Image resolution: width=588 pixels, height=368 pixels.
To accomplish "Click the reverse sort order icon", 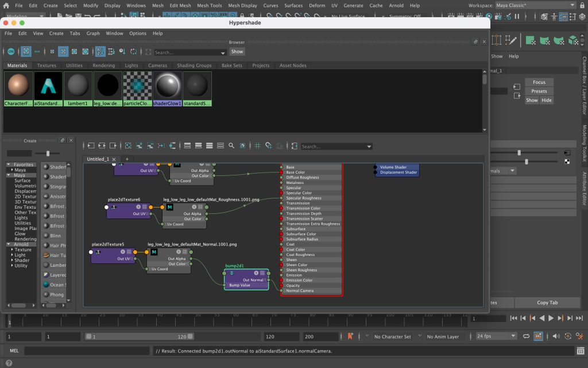I will [133, 51].
